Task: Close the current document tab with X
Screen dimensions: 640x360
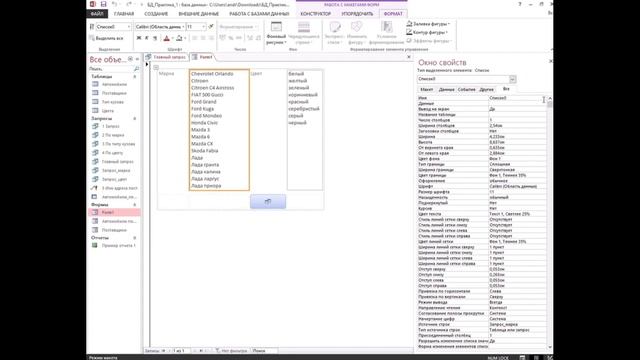Action: tap(409, 57)
